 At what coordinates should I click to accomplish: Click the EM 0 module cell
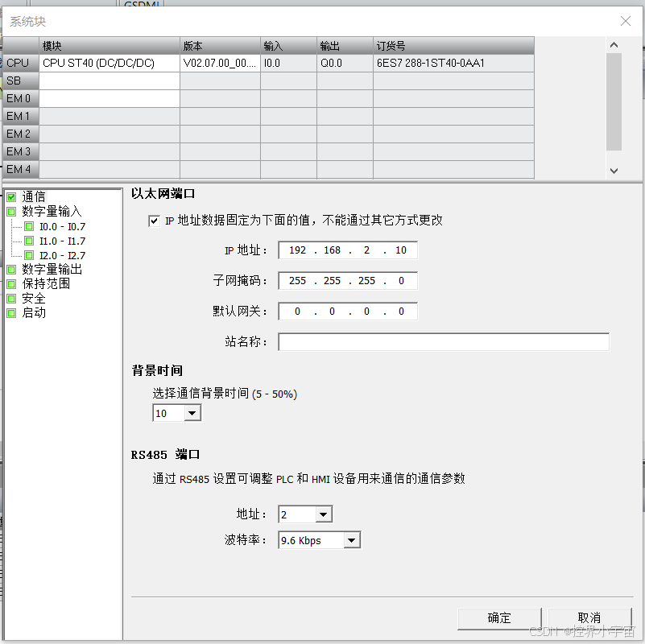click(x=110, y=98)
